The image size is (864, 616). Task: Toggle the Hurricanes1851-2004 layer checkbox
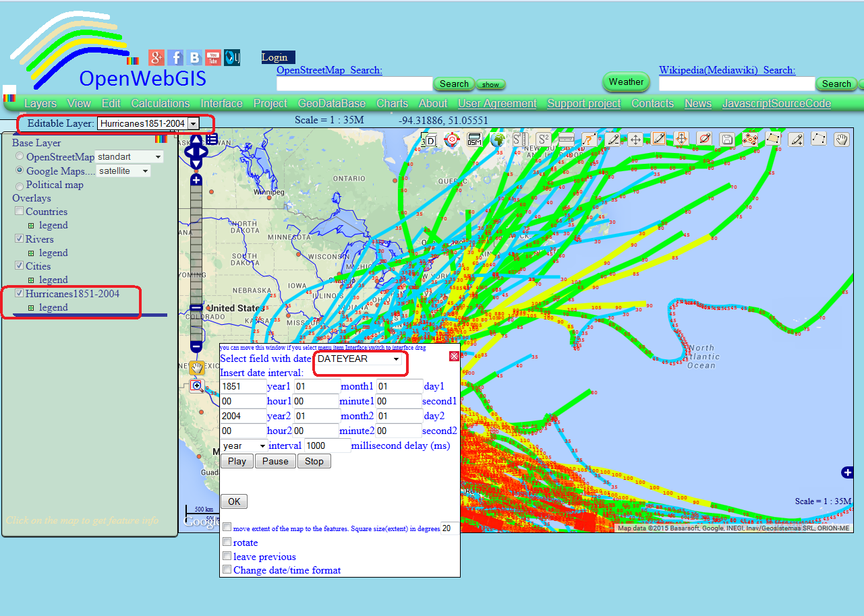click(x=19, y=294)
